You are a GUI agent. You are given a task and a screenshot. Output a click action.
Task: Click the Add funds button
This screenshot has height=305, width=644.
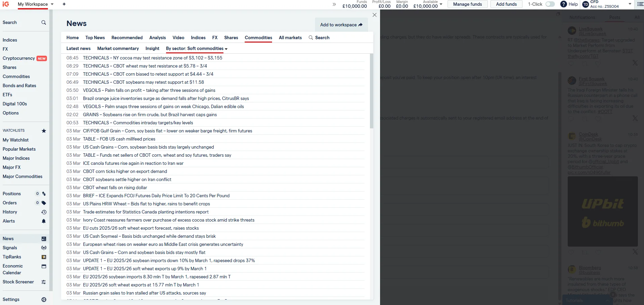506,4
